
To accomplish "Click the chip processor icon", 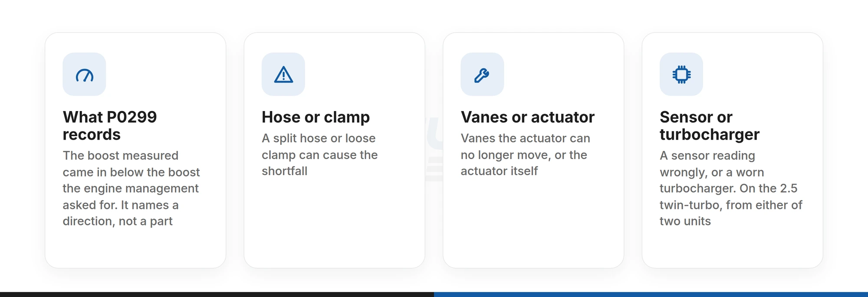I will pyautogui.click(x=681, y=75).
